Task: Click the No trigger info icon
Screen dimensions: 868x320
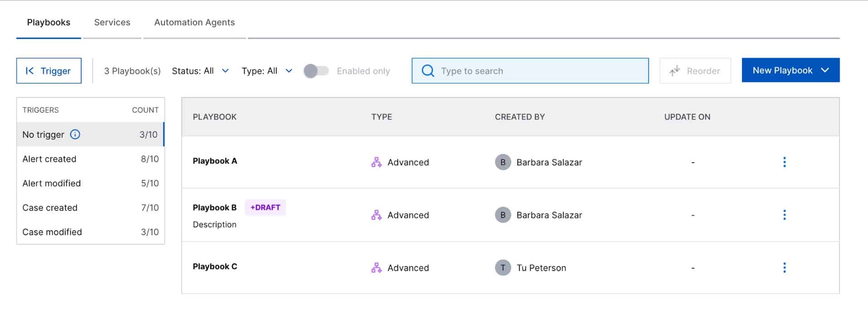Action: coord(75,134)
